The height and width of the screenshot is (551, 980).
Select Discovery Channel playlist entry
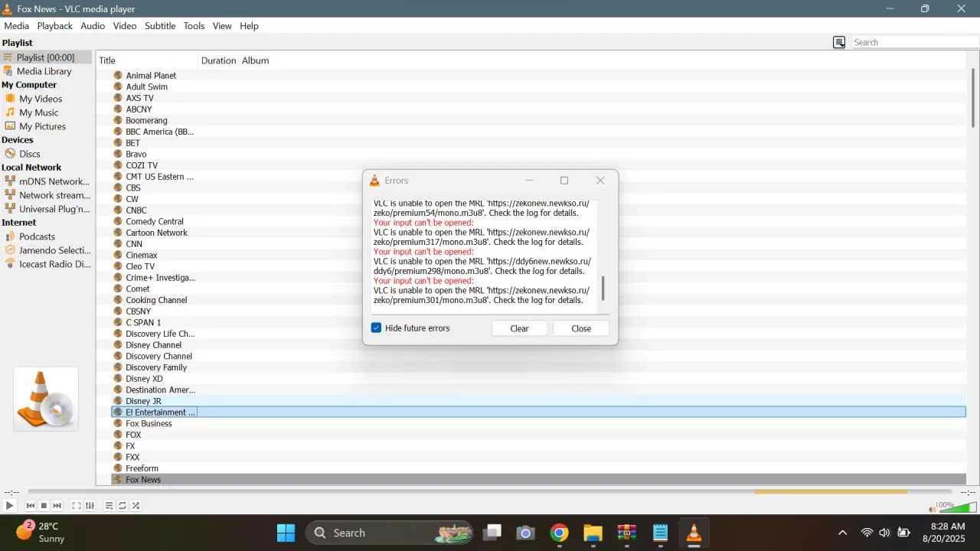pos(158,356)
